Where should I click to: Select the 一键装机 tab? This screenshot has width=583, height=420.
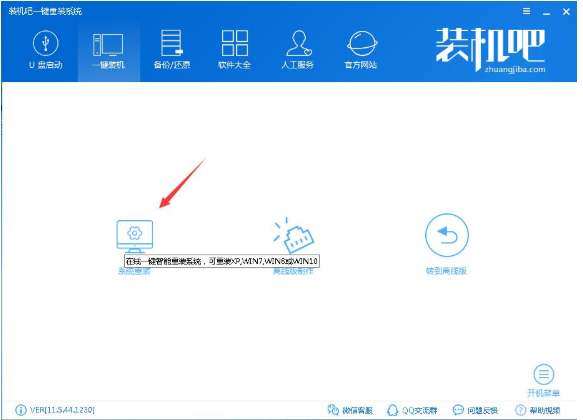click(x=109, y=50)
